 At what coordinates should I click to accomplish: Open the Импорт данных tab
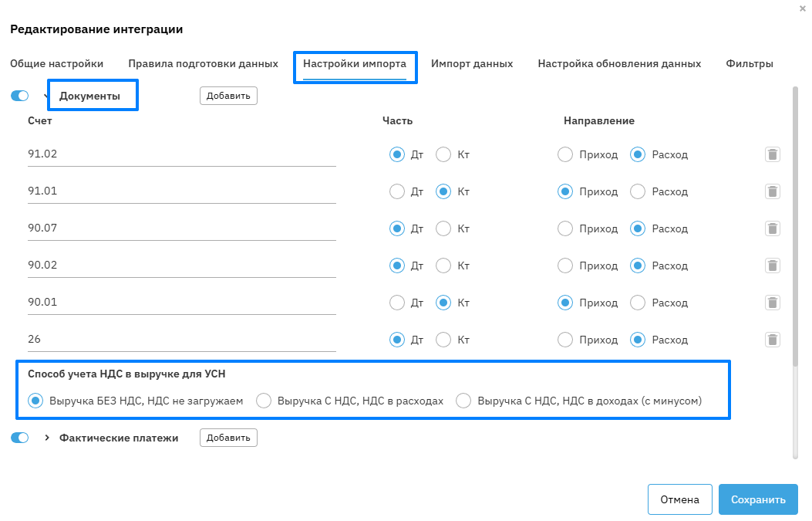click(472, 63)
